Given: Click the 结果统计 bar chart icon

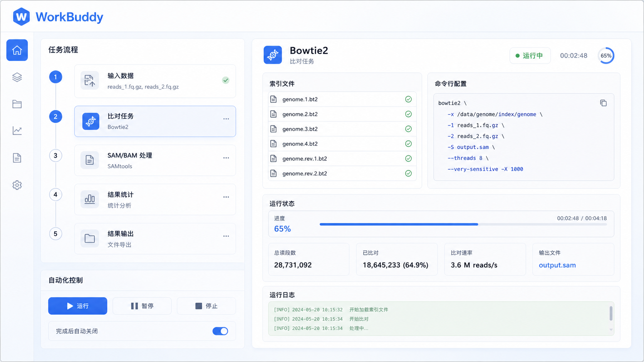Looking at the screenshot, I should pyautogui.click(x=90, y=199).
